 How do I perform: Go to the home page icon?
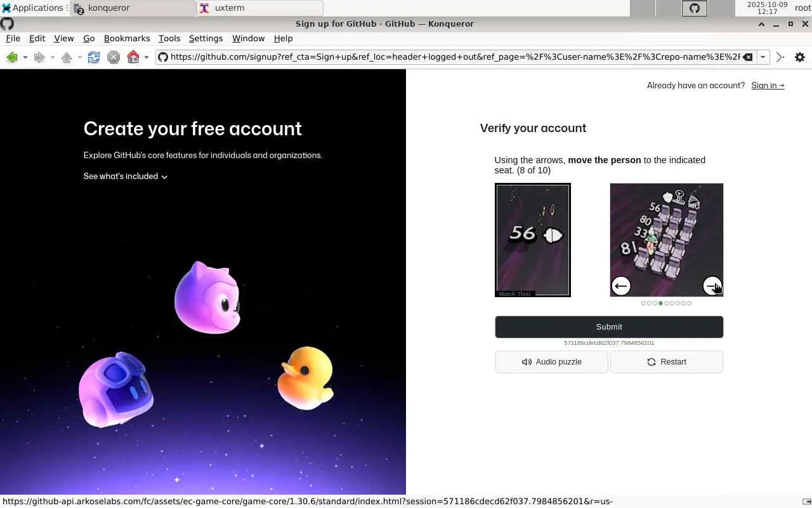point(133,57)
